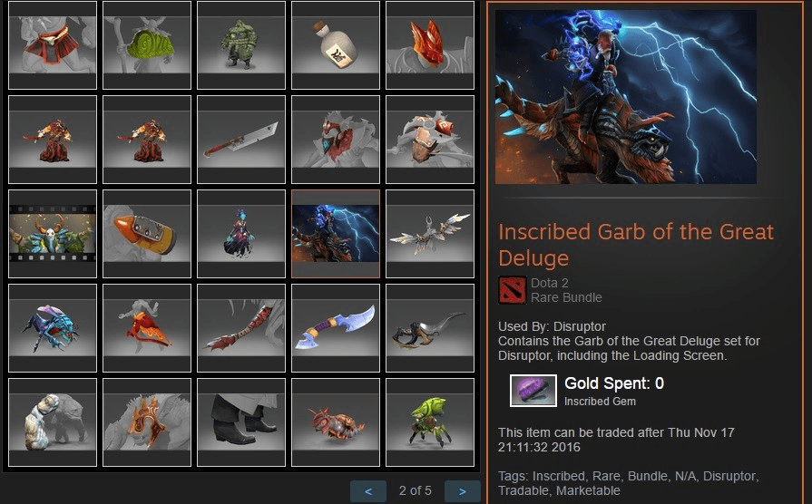Select the red fox mask item
This screenshot has height=504, width=812.
[x=430, y=45]
